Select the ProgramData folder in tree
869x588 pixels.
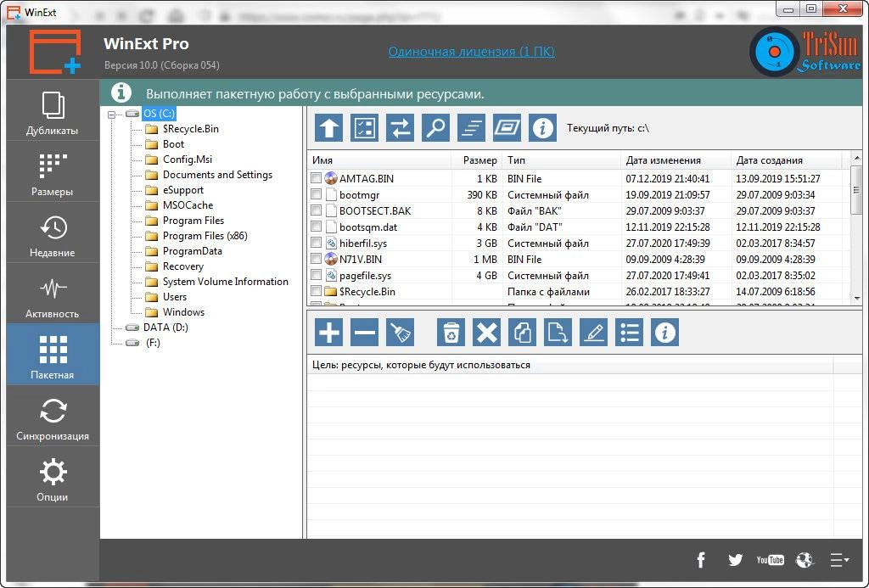tap(193, 251)
